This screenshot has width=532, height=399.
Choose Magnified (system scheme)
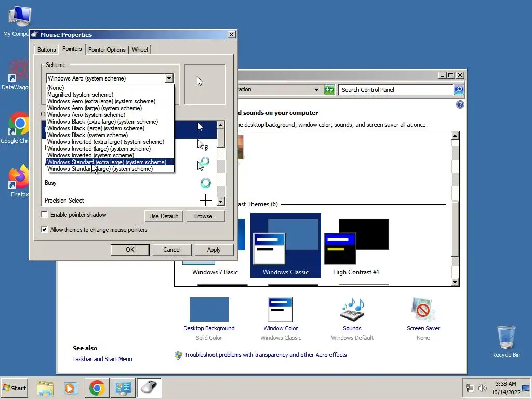pos(110,95)
